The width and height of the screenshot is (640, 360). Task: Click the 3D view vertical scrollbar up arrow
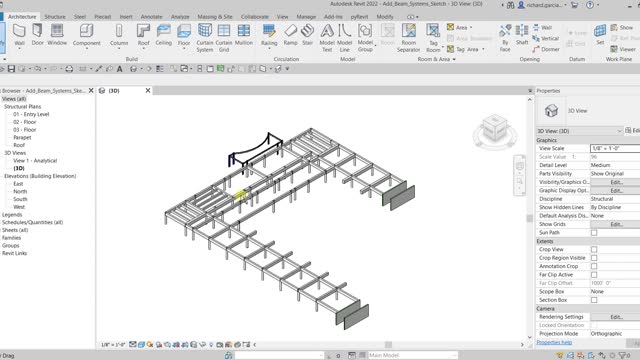tap(530, 99)
